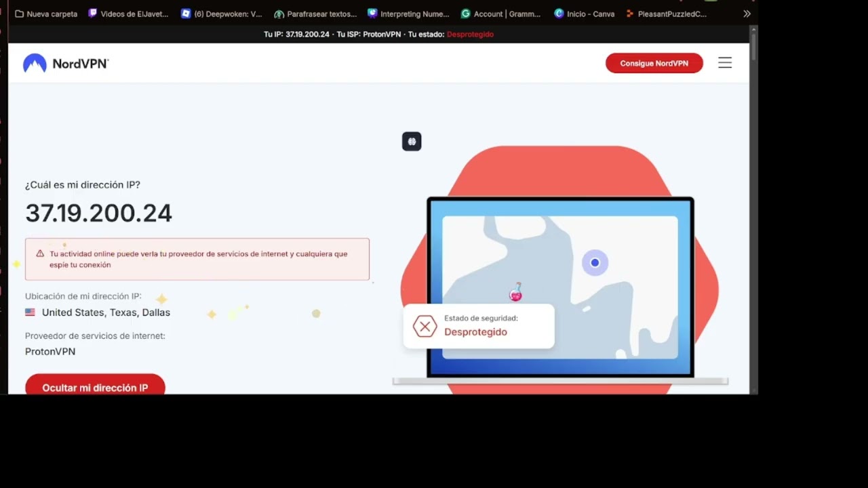Screen dimensions: 868x488
Task: Click the pink potion icon on map
Action: click(x=516, y=292)
